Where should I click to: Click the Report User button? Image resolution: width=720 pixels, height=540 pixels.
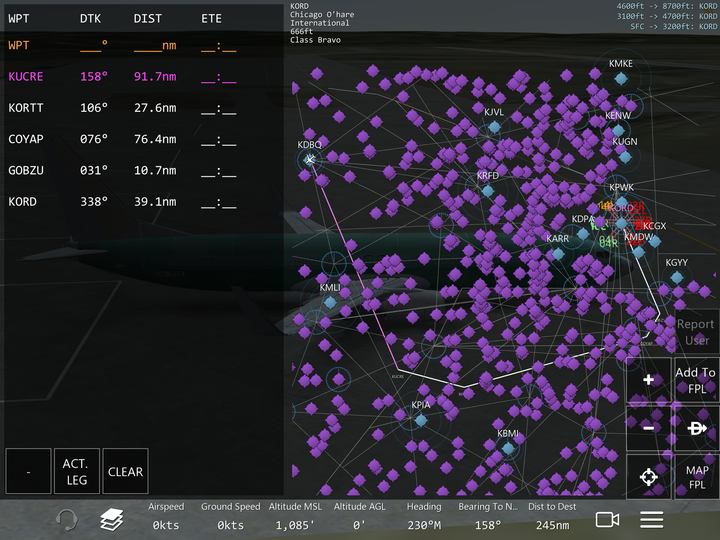click(697, 332)
